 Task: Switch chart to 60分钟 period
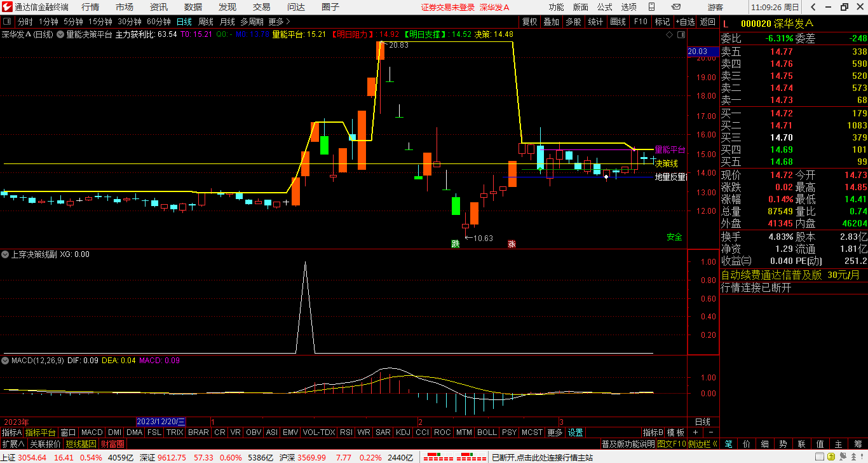tap(159, 22)
